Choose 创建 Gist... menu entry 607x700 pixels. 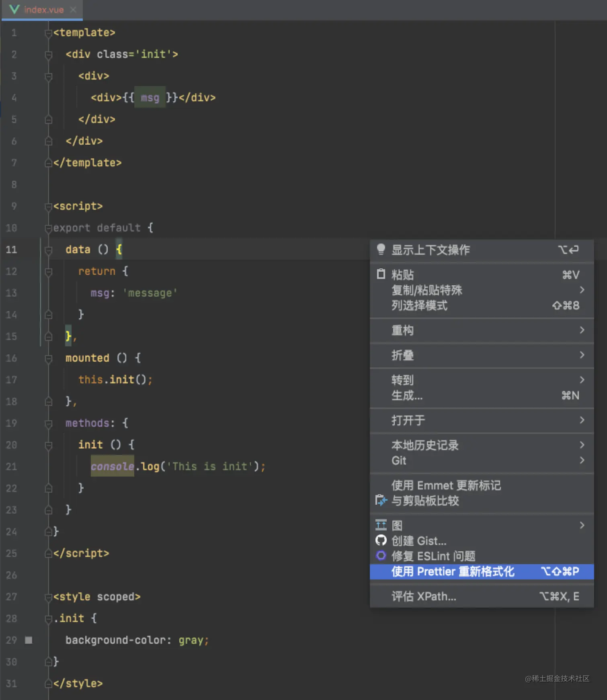click(x=482, y=540)
